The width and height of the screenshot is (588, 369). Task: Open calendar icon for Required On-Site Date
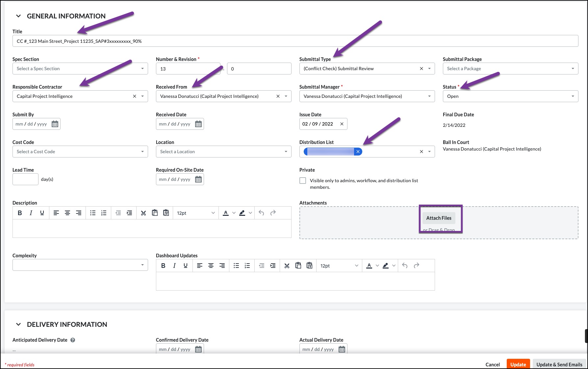[x=198, y=179]
